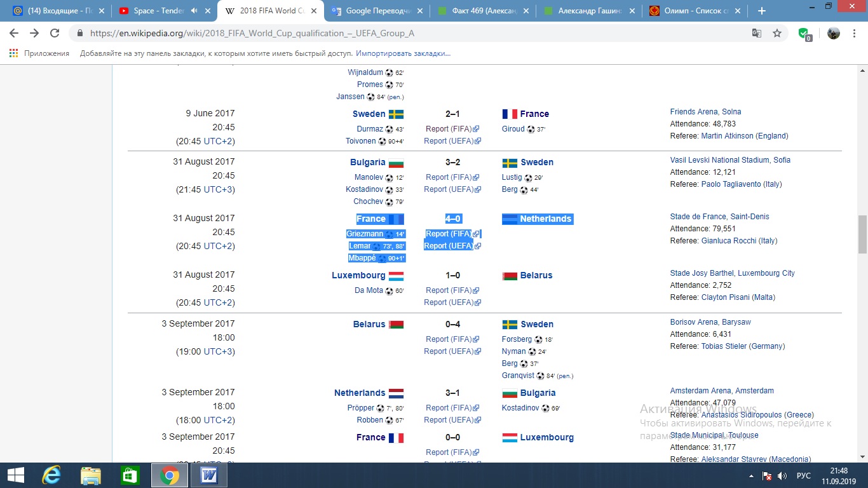
Task: Click Импортировать закладки link
Action: coord(403,53)
